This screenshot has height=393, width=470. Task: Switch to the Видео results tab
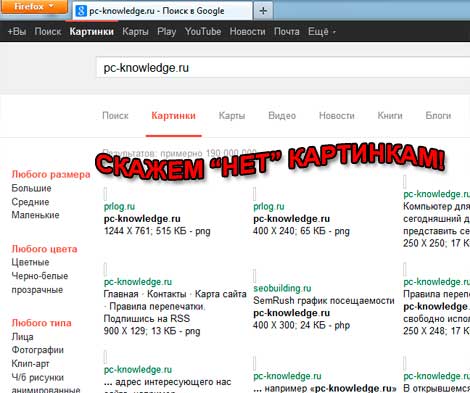(282, 116)
